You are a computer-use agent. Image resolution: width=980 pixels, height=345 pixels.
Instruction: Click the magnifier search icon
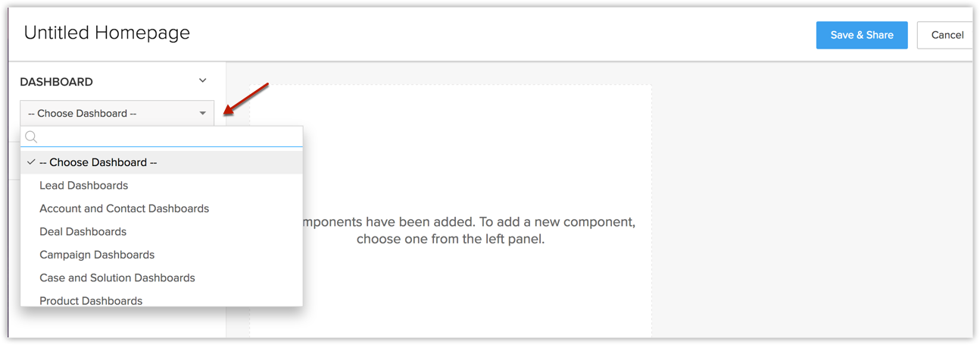point(31,137)
